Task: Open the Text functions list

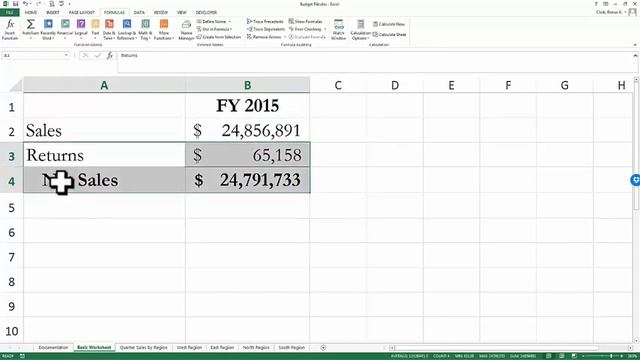Action: click(95, 30)
